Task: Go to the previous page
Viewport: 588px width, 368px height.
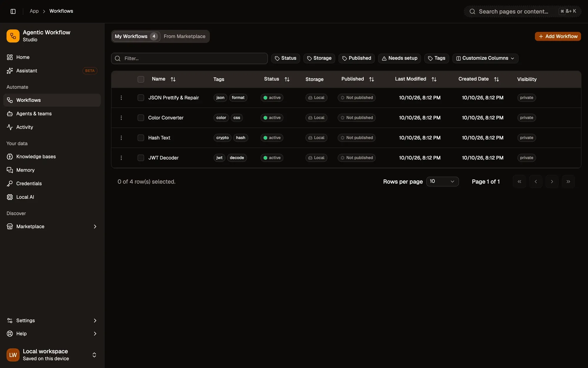Action: pyautogui.click(x=536, y=182)
